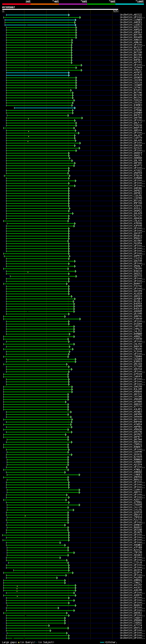Screen dimensions: 146x644
Task: Click the AV395807 query name
Action: (8, 8)
